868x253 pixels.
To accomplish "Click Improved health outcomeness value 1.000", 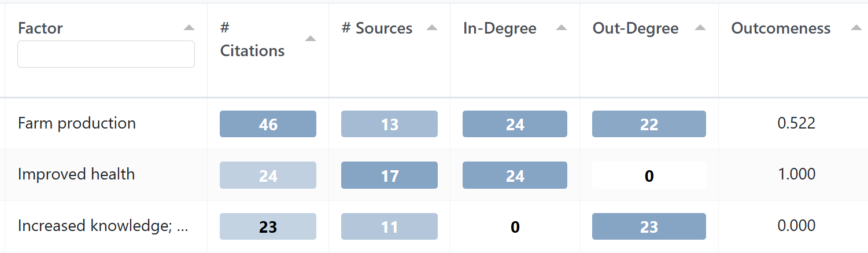I will (x=797, y=174).
